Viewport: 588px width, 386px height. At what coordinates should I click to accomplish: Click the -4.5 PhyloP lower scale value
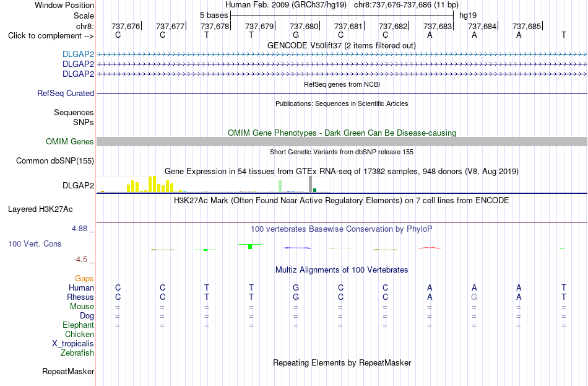tap(80, 260)
